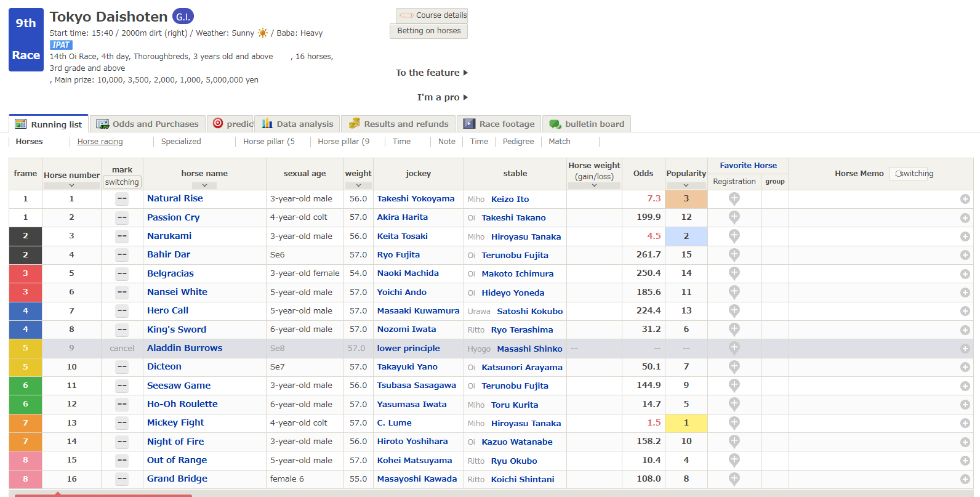Viewport: 980px width, 497px height.
Task: Register Ho-Oh Roulette as favorite horse
Action: (x=734, y=404)
